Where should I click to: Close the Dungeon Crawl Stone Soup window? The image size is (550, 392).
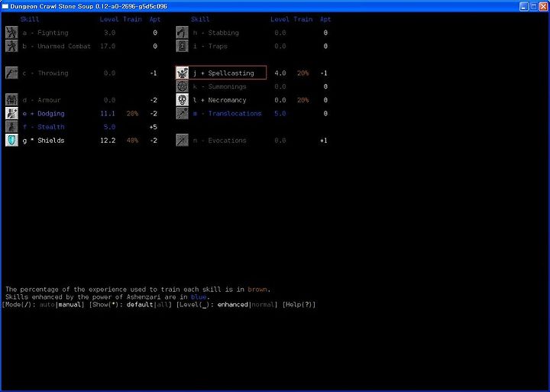(x=543, y=6)
